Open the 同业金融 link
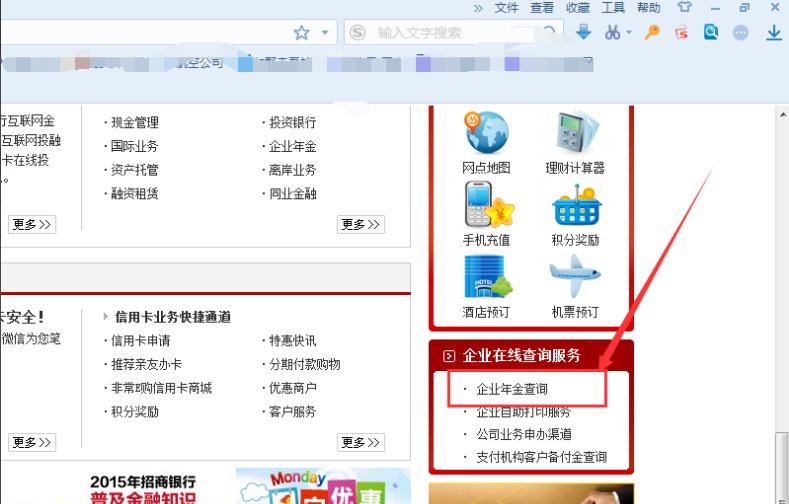 292,194
